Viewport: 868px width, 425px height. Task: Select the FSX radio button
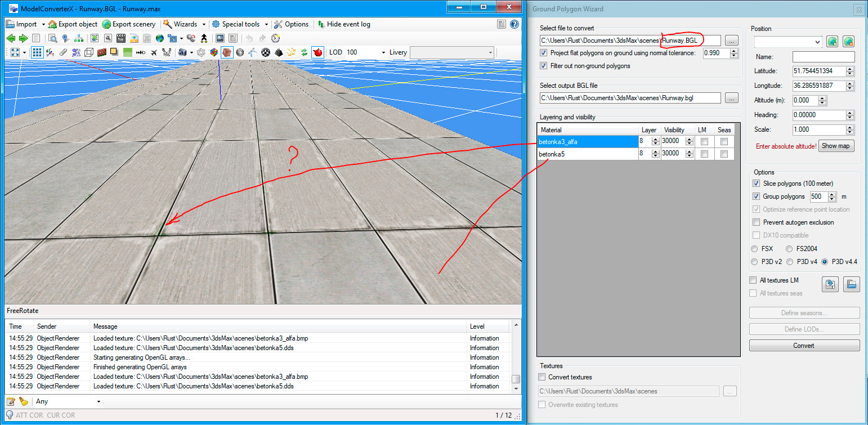coord(754,249)
